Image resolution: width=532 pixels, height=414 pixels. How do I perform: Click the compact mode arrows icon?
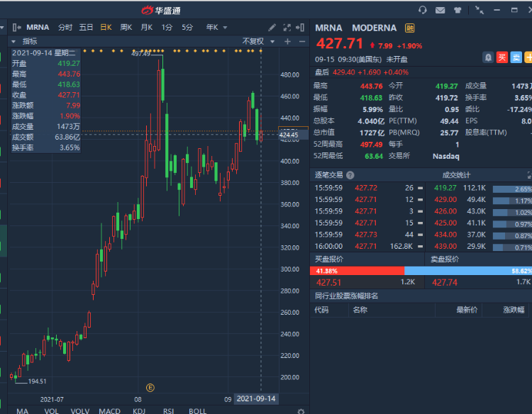coord(480,10)
